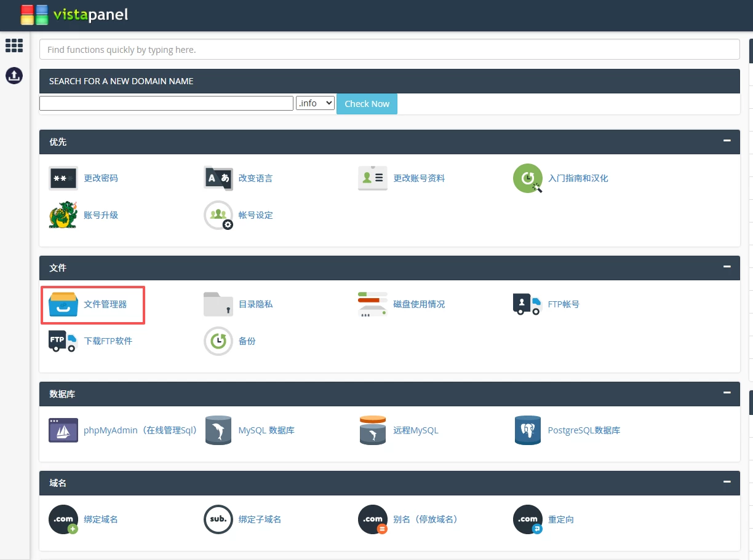Collapse the 文件 section
Viewport: 753px width, 560px height.
point(727,267)
